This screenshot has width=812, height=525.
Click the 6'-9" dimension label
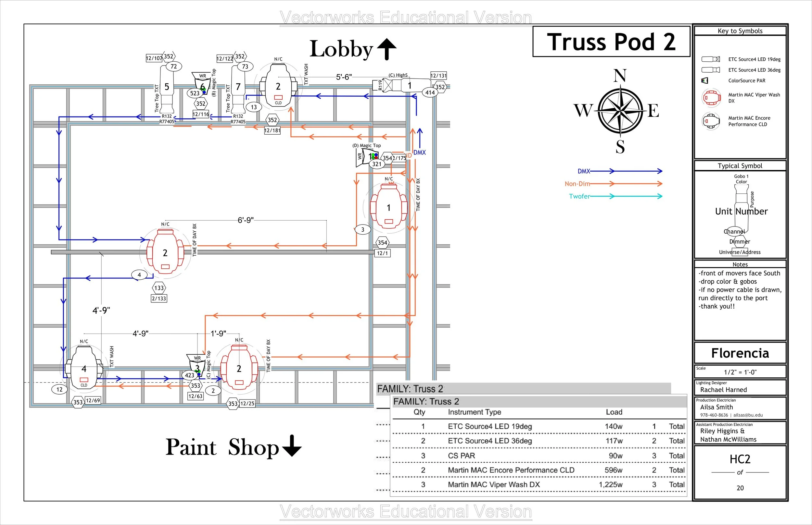(x=245, y=220)
